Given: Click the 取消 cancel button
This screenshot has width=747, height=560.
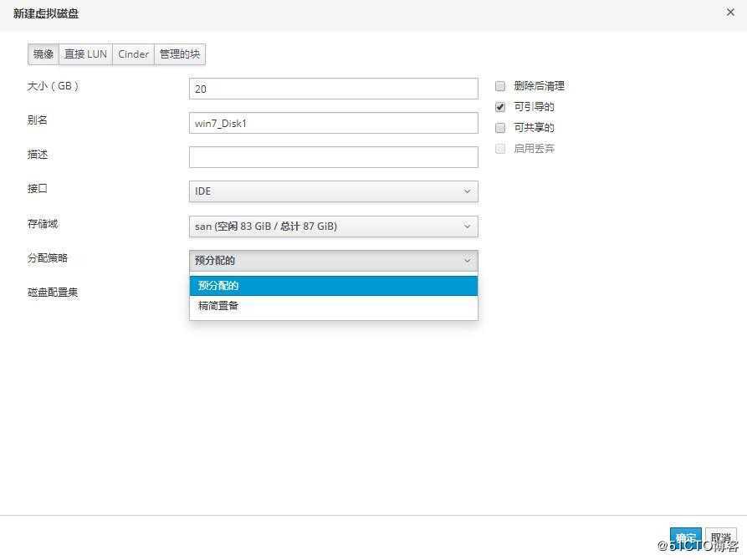Looking at the screenshot, I should [721, 538].
